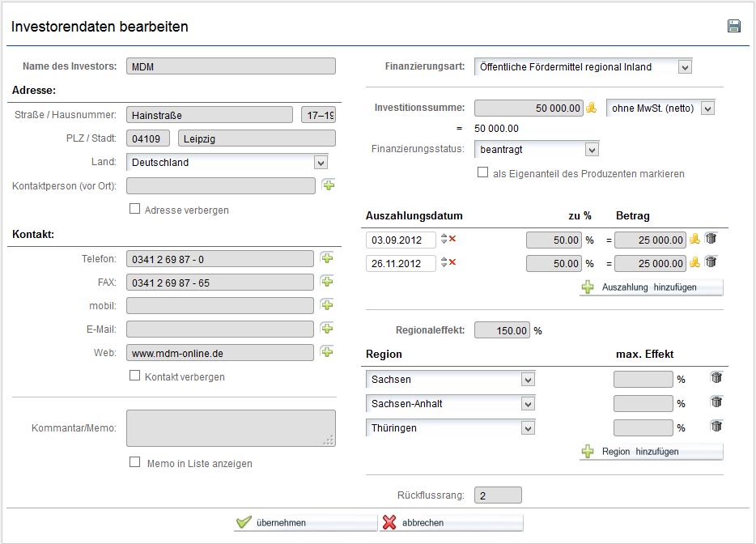Click the coins icon for the 03.09.2012 payment
756x544 pixels.
tap(694, 239)
